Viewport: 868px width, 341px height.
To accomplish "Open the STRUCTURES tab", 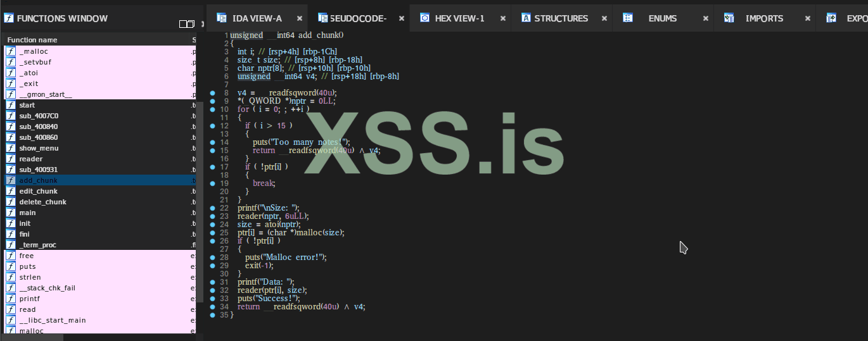I will click(x=561, y=18).
